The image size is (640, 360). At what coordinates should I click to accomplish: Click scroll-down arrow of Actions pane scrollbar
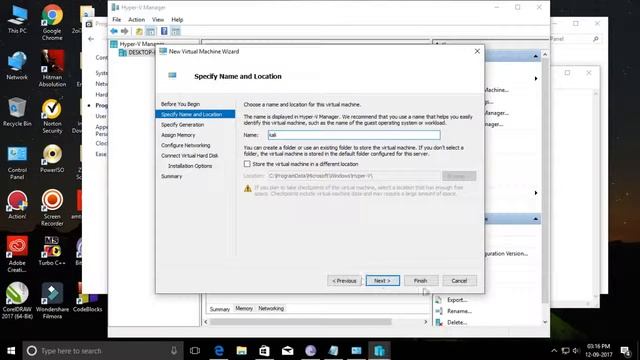pos(545,322)
